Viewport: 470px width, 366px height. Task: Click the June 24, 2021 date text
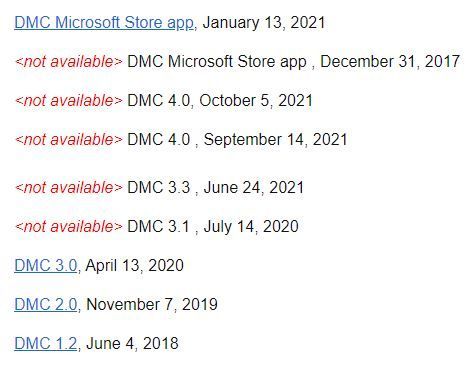(254, 188)
